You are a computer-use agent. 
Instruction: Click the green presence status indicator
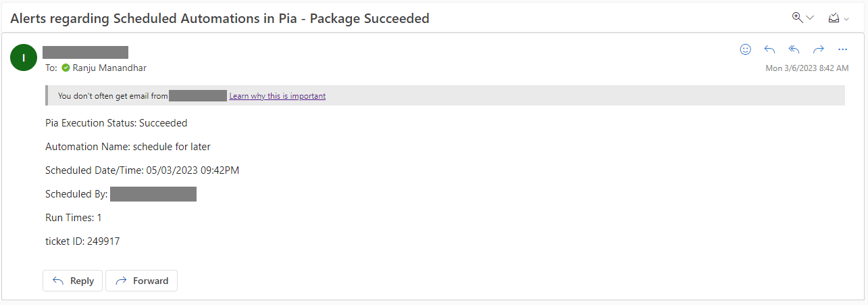(x=66, y=68)
